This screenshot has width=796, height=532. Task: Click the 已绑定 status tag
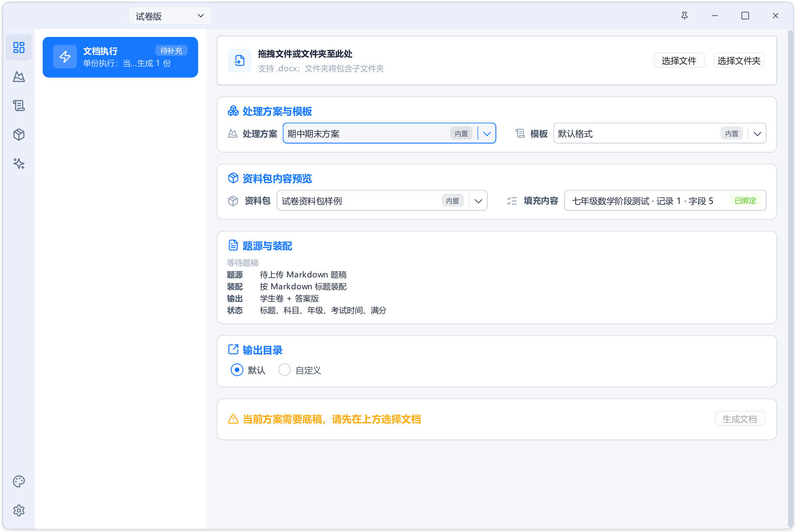(x=745, y=200)
